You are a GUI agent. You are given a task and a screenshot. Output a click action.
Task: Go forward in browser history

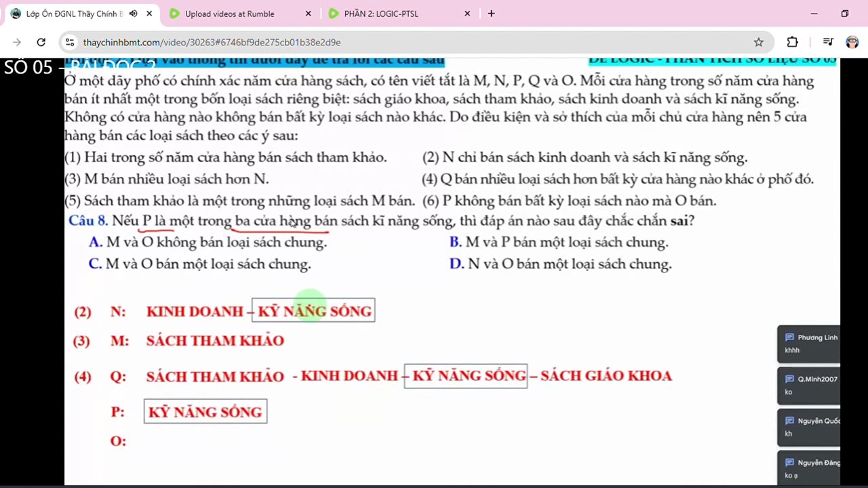click(17, 42)
